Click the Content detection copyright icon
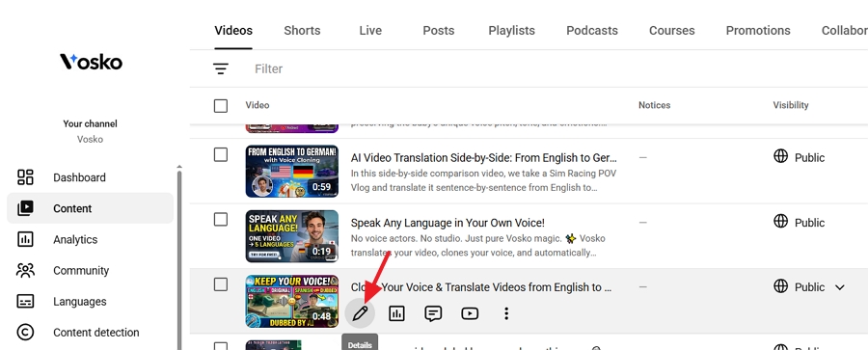The width and height of the screenshot is (868, 350). click(25, 333)
